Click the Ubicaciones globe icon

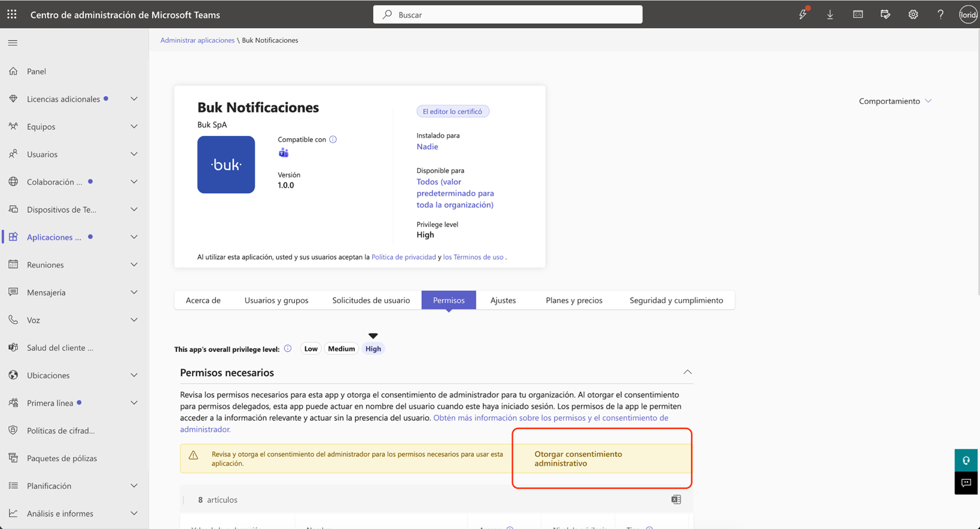click(13, 375)
